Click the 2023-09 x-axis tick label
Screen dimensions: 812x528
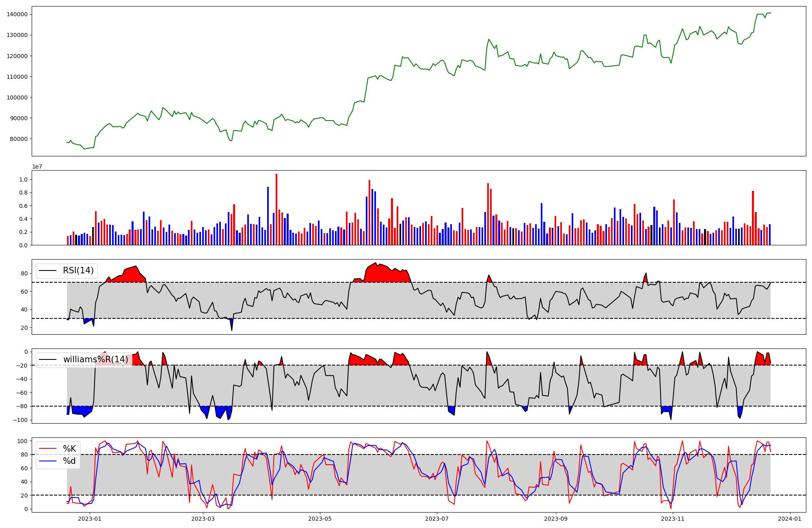(556, 519)
